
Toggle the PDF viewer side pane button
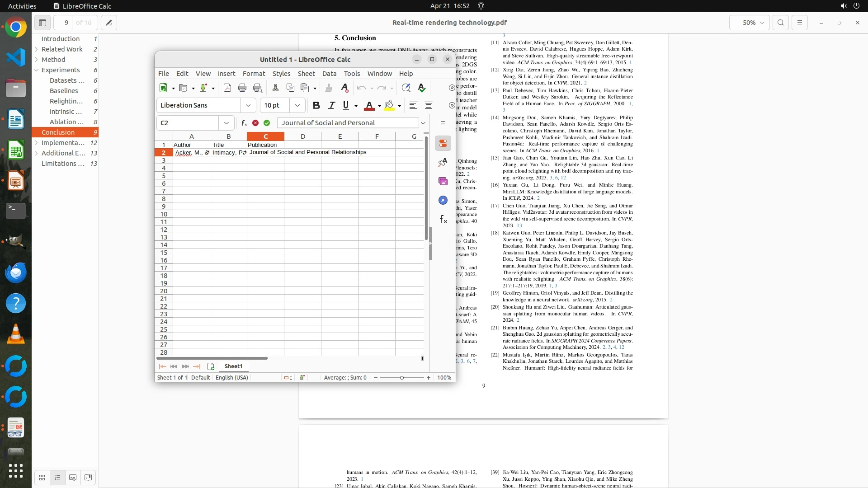pos(42,23)
